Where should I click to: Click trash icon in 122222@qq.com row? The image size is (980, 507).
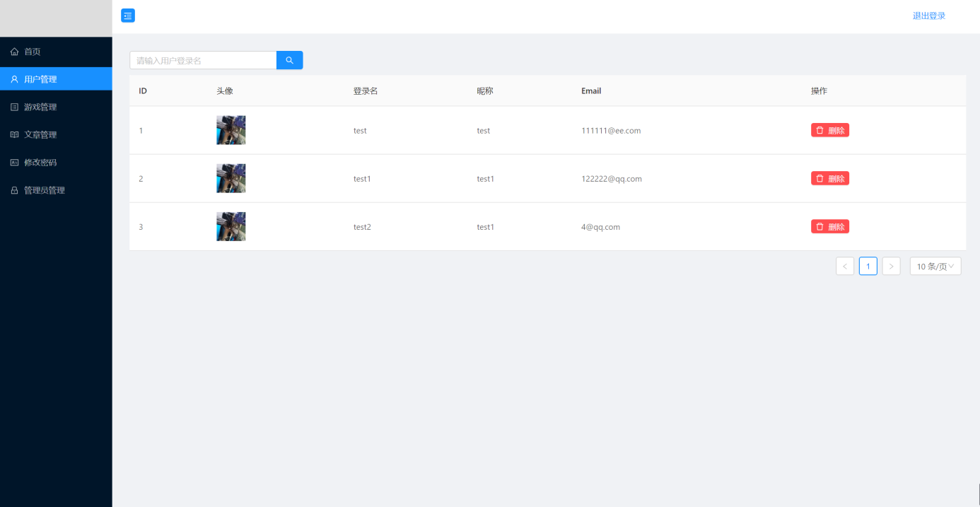(819, 178)
